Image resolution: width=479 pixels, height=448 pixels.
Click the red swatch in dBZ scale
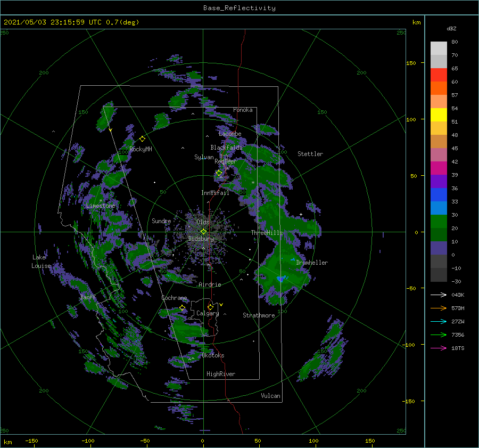click(439, 75)
